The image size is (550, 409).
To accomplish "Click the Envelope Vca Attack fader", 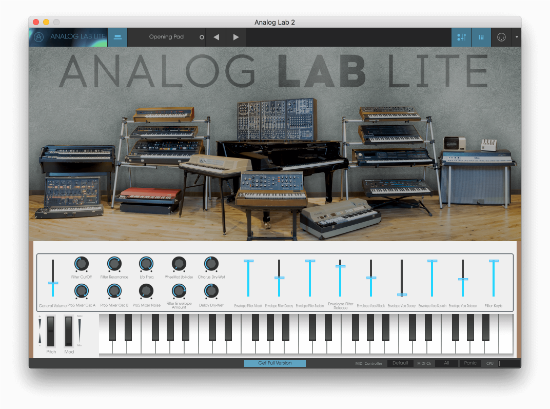I will point(371,278).
